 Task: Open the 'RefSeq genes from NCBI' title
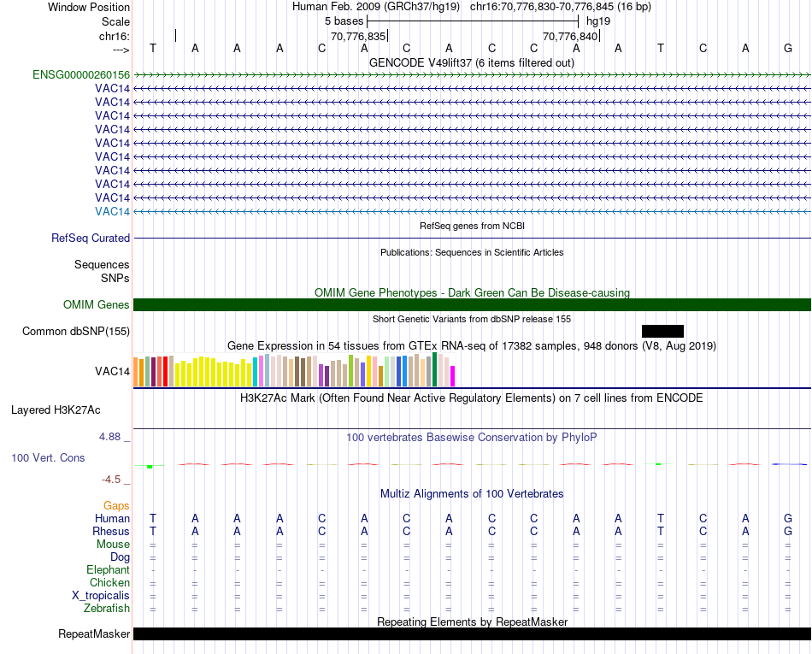(x=472, y=226)
